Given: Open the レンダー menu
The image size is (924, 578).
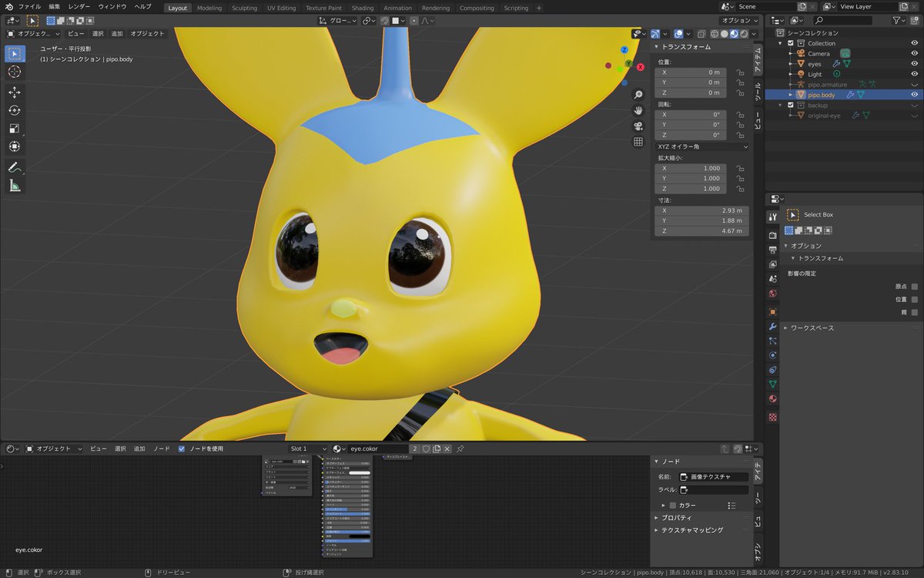Looking at the screenshot, I should point(79,7).
